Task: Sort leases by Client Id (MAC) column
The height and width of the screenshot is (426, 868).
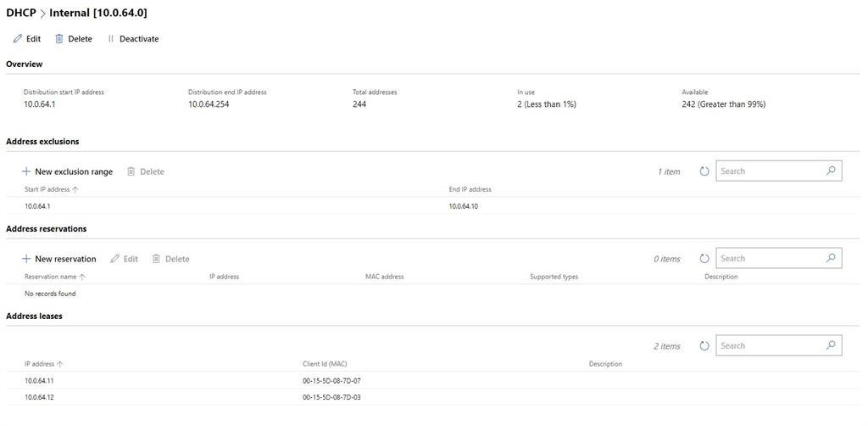Action: (325, 364)
